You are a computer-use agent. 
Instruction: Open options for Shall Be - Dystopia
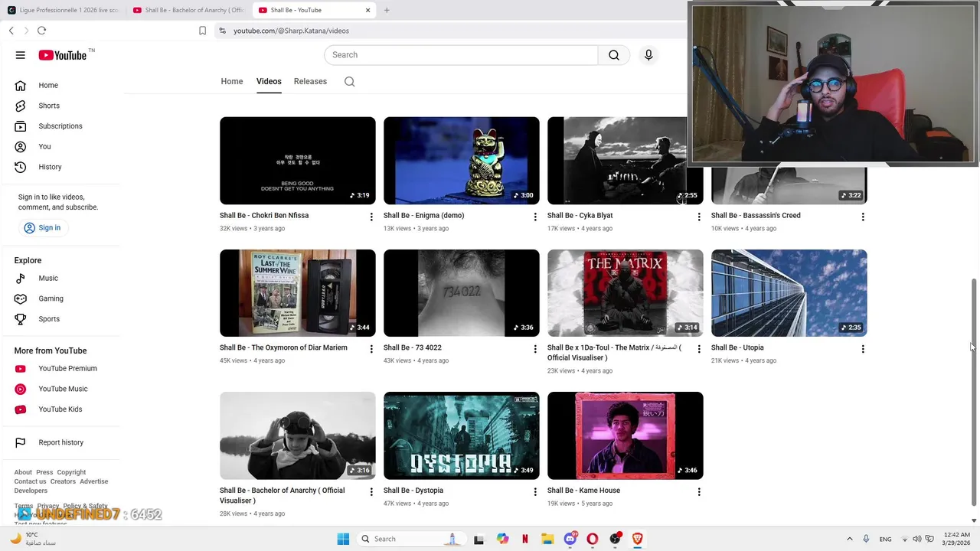(535, 492)
